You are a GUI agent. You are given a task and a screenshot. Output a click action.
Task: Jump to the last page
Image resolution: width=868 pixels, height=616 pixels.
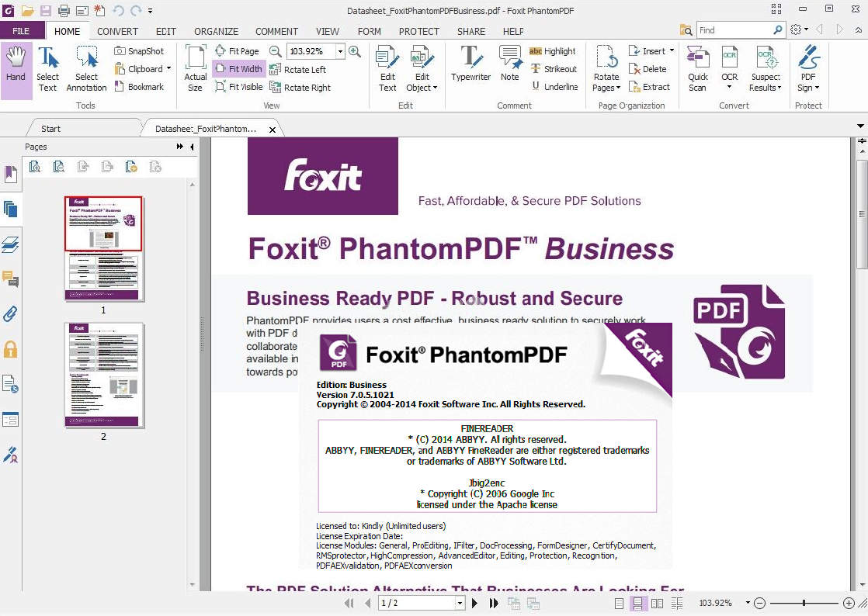point(493,604)
